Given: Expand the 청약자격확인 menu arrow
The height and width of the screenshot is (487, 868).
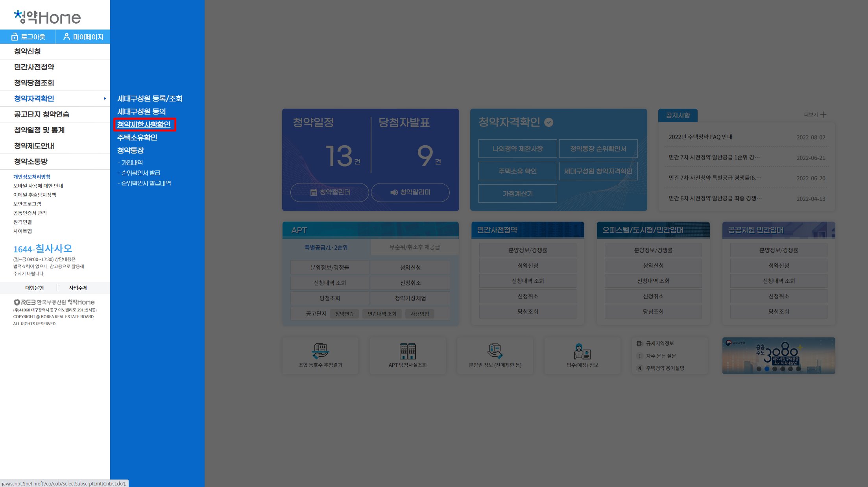Looking at the screenshot, I should point(105,98).
